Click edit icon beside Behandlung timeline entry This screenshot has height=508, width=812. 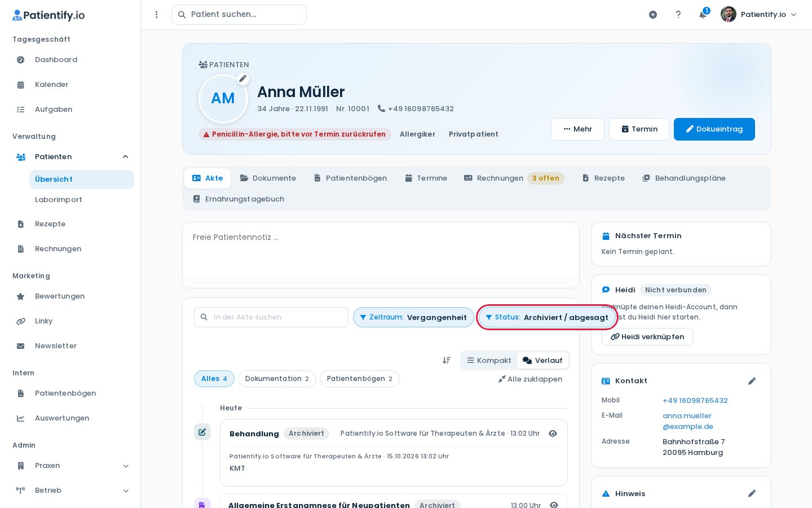click(x=202, y=432)
